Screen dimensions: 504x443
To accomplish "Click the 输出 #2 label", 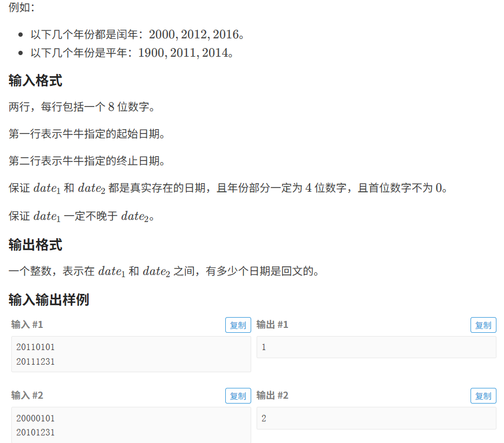I will pos(272,395).
